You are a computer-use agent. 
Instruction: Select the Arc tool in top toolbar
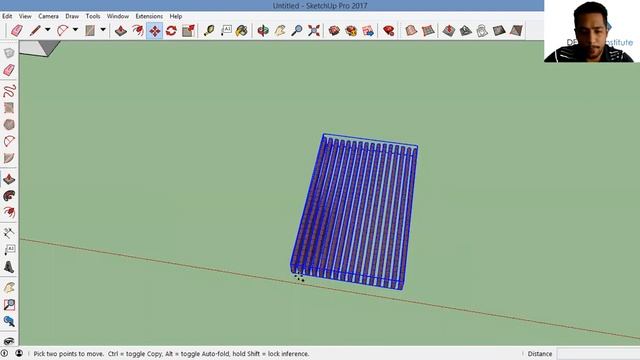62,31
